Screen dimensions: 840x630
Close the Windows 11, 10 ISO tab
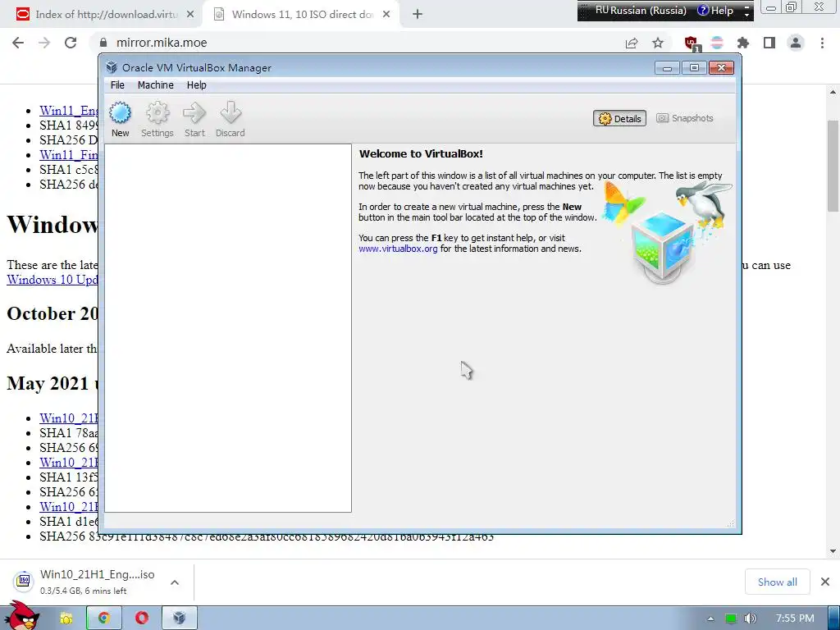386,15
